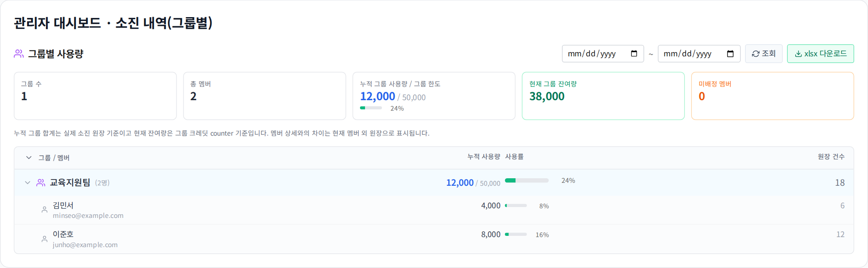This screenshot has width=868, height=268.
Task: Select the 교육지원팀 group name
Action: pos(70,182)
